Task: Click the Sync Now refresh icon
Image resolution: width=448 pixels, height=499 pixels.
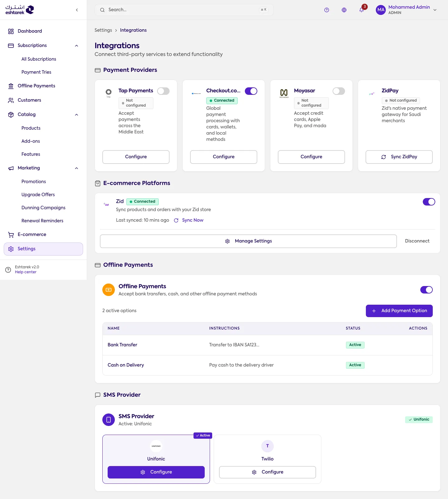Action: pos(176,220)
